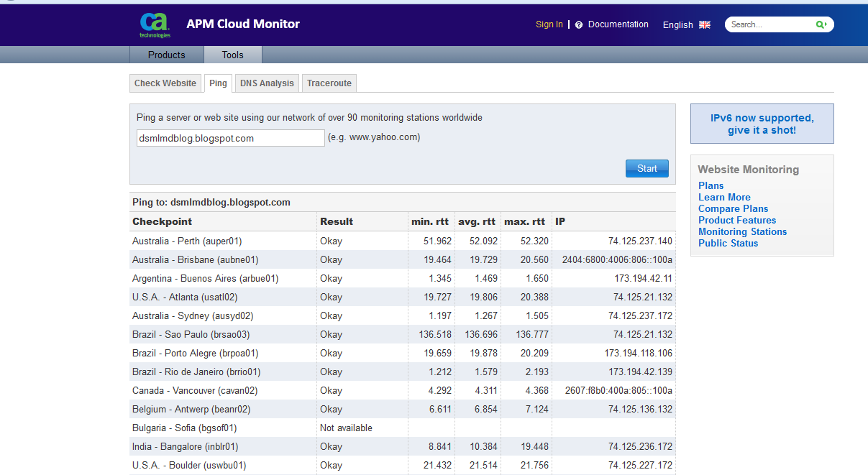The height and width of the screenshot is (475, 868).
Task: Click the 19.448 max rtt value
Action: (534, 446)
